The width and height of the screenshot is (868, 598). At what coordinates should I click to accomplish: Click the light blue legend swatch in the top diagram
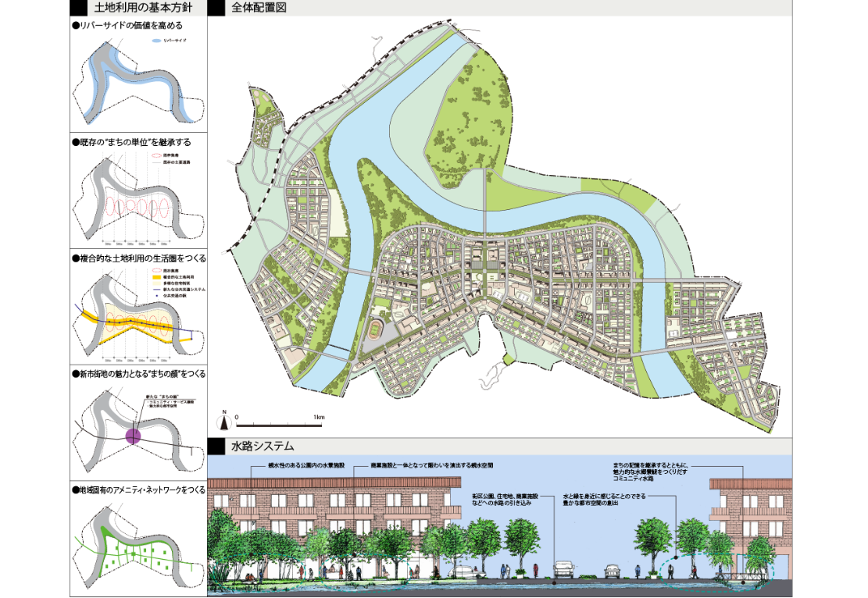click(x=156, y=41)
